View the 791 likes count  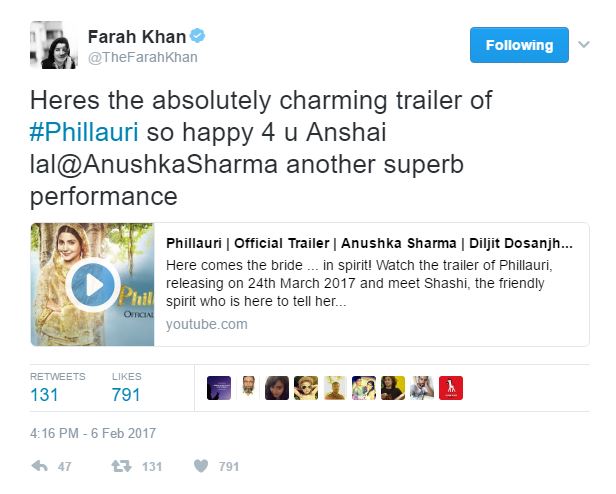127,395
